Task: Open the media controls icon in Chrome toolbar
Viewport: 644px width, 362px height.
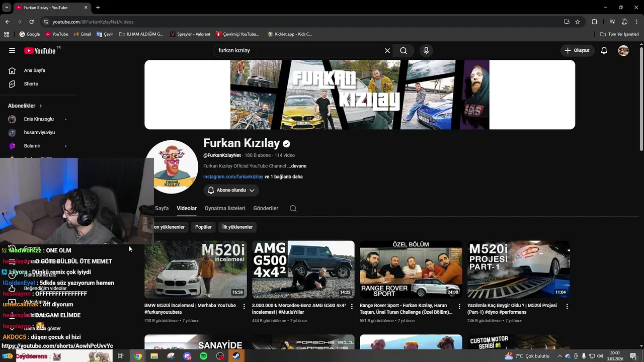Action: (x=612, y=22)
